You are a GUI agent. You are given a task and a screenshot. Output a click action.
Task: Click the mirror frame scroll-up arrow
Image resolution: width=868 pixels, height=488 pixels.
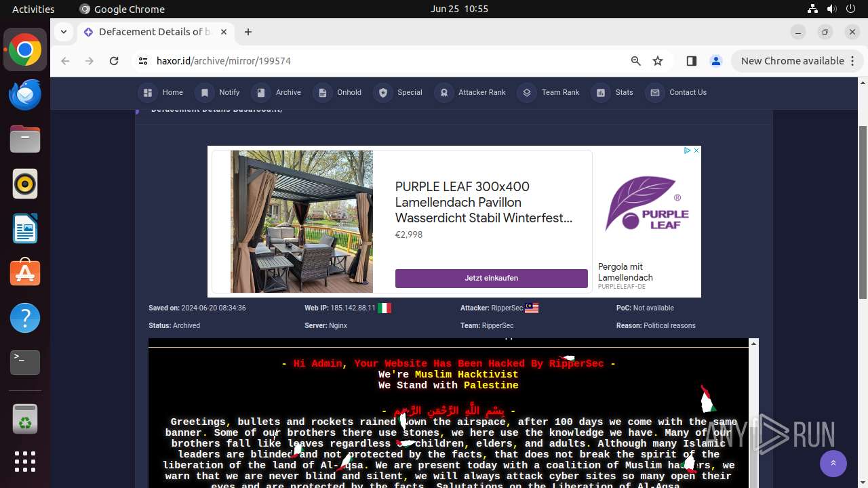pyautogui.click(x=753, y=344)
